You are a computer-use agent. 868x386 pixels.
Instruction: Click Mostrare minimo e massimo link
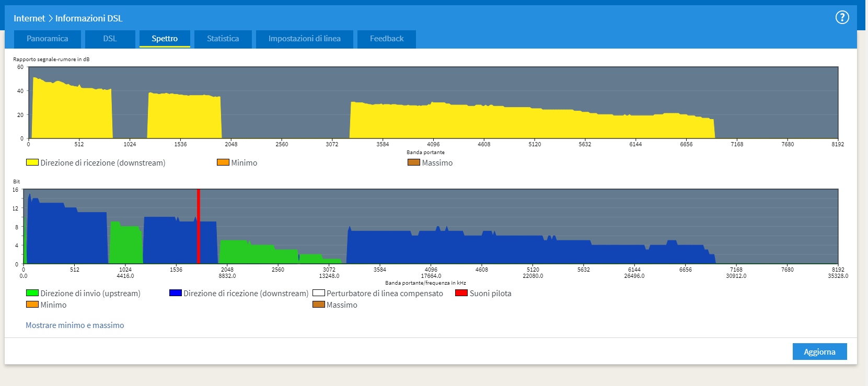click(75, 325)
